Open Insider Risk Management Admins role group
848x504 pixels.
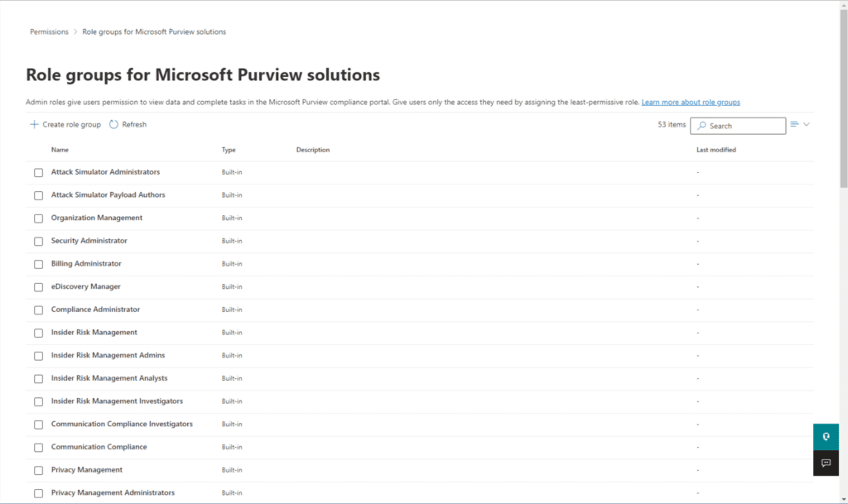[x=108, y=355]
